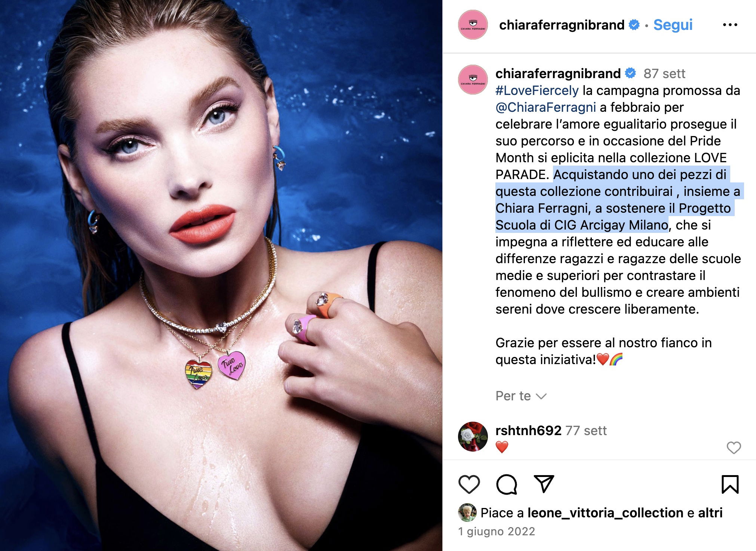Open rshtnh692's rose profile picture
756x551 pixels.
[473, 437]
